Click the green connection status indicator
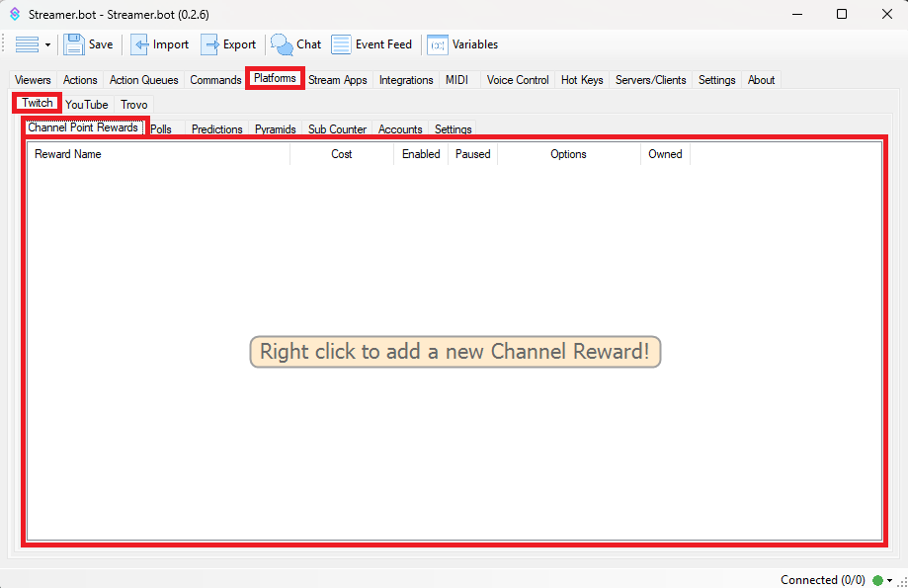Screen dimensions: 908x588 [x=877, y=580]
